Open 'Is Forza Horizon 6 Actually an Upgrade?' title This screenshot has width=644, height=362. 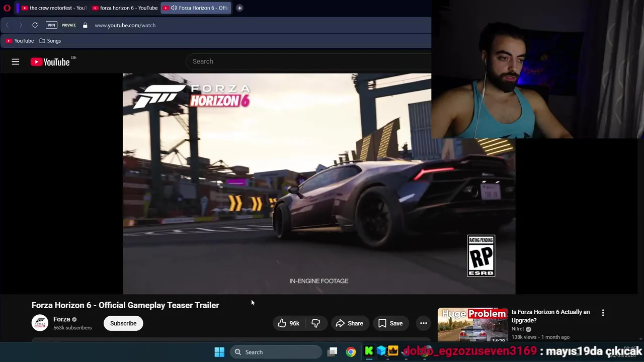coord(550,316)
